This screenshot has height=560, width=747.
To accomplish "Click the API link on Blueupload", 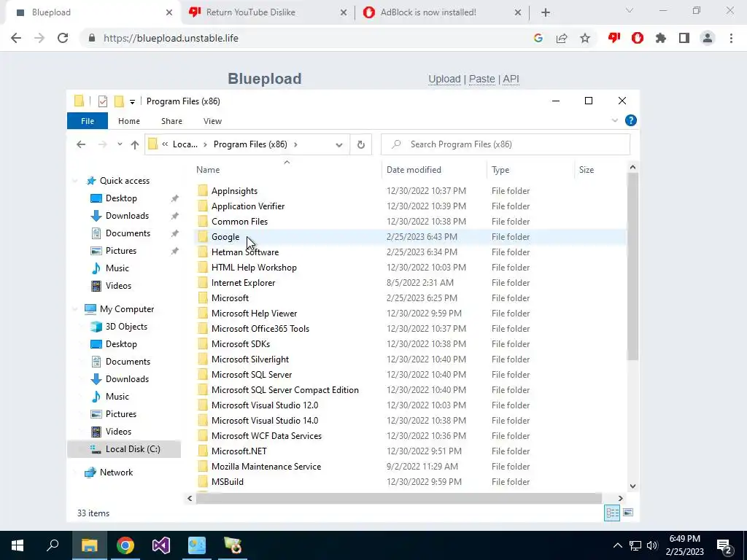I will pos(511,79).
